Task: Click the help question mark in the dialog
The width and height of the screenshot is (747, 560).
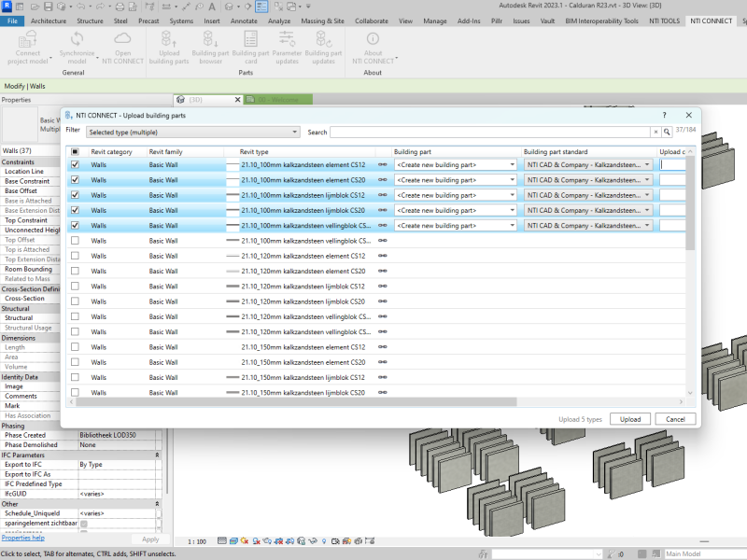Action: 664,115
